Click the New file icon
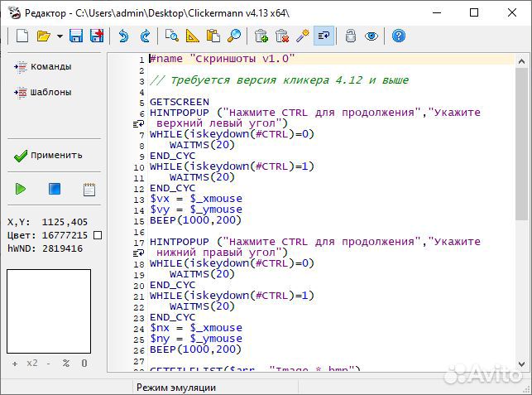Viewport: 532px width, 395px height. click(22, 36)
